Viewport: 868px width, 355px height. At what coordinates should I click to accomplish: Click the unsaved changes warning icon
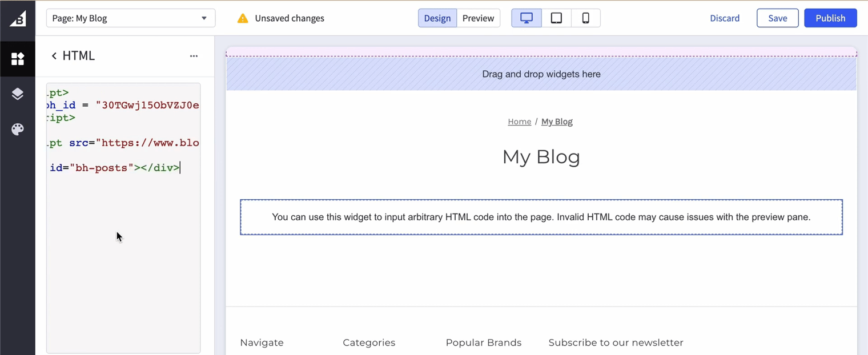tap(242, 18)
